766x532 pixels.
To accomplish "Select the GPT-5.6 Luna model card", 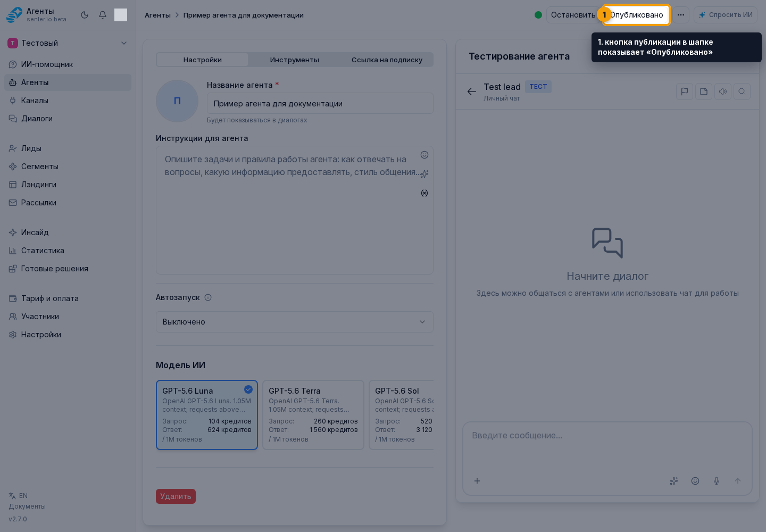I will (207, 415).
